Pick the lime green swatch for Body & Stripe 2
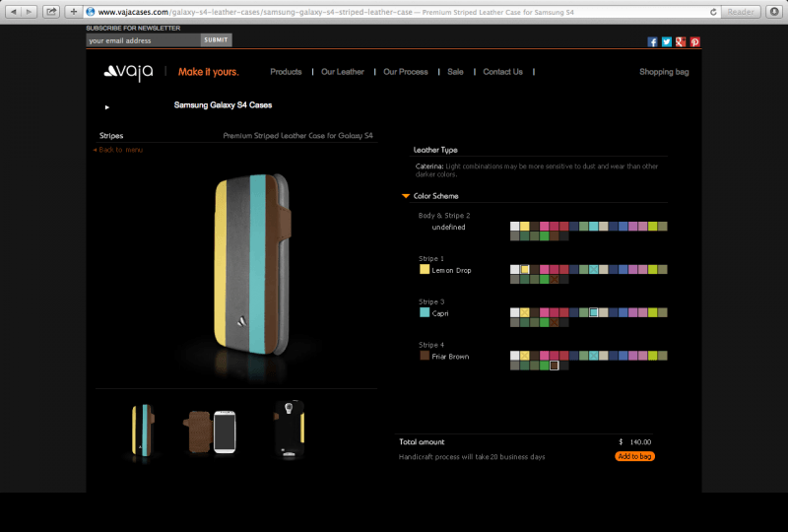This screenshot has height=532, width=788. (653, 227)
